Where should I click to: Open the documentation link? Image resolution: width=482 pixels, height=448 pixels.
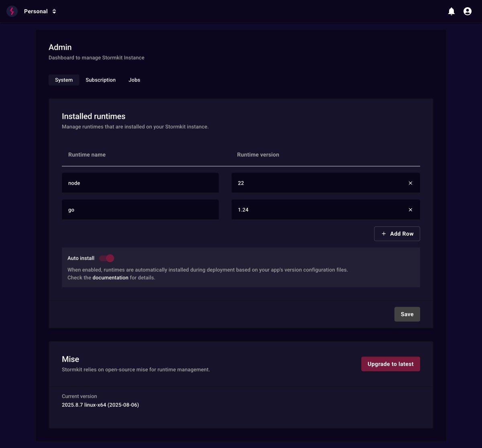pyautogui.click(x=110, y=277)
